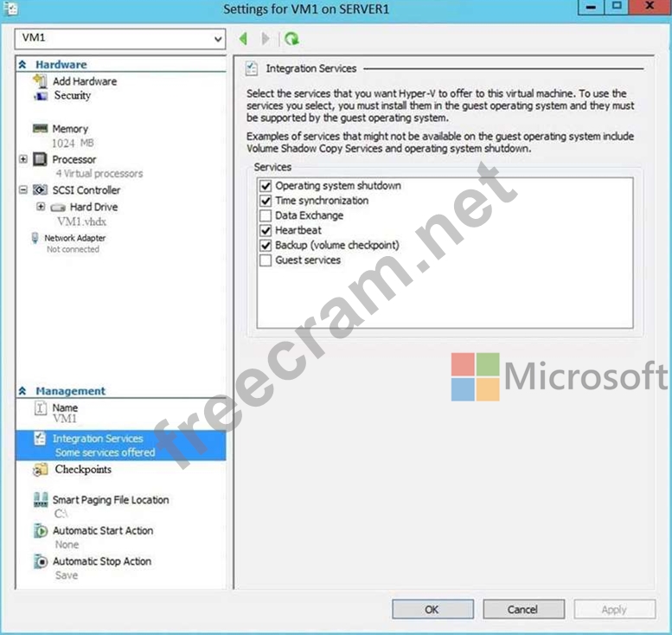Click the green refresh icon
This screenshot has width=672, height=635.
tap(291, 39)
